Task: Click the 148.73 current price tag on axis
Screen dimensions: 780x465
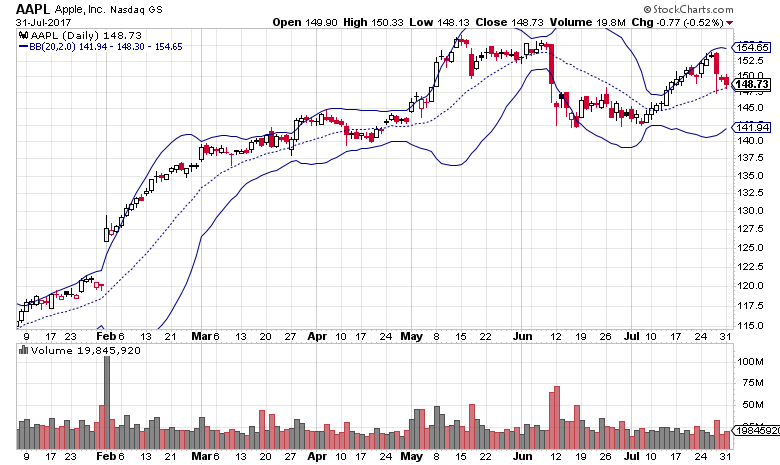Action: point(752,85)
